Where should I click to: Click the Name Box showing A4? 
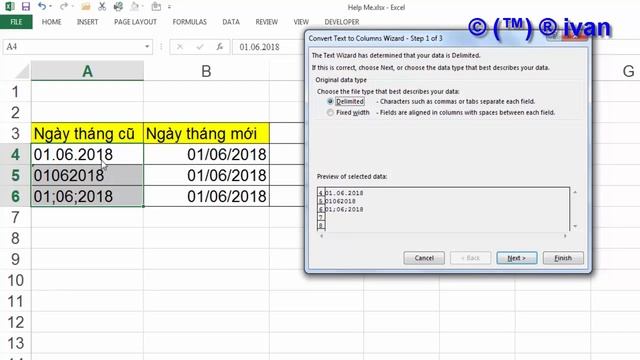(73, 47)
